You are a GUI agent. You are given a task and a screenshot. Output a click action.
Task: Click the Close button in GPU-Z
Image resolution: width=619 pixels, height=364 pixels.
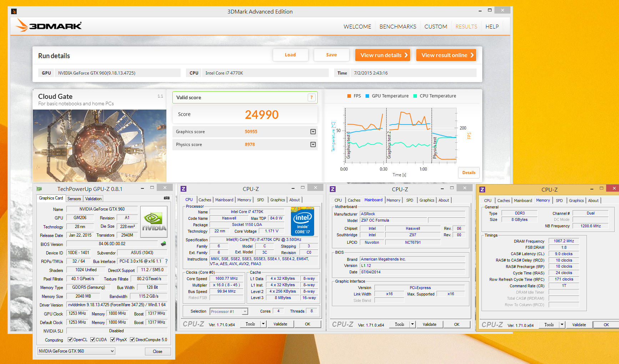click(x=157, y=352)
